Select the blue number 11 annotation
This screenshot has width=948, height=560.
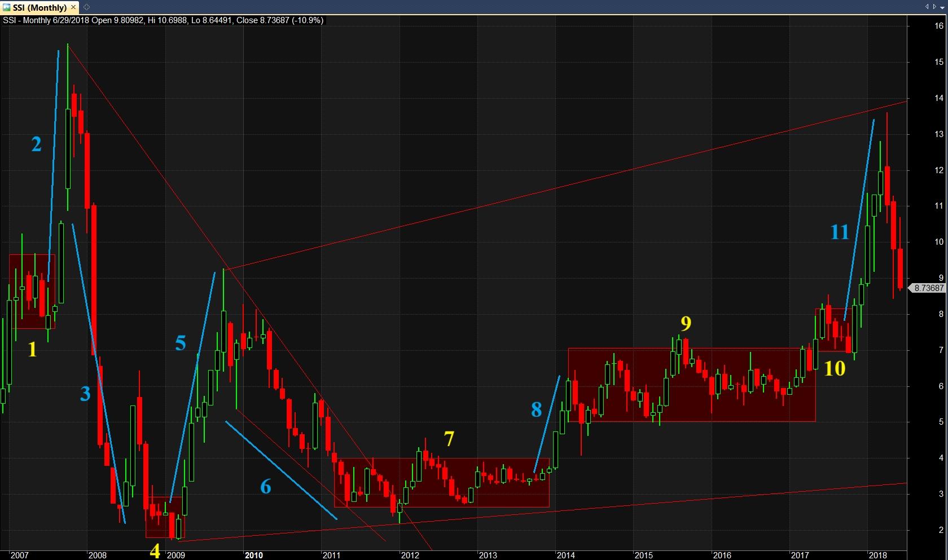839,232
